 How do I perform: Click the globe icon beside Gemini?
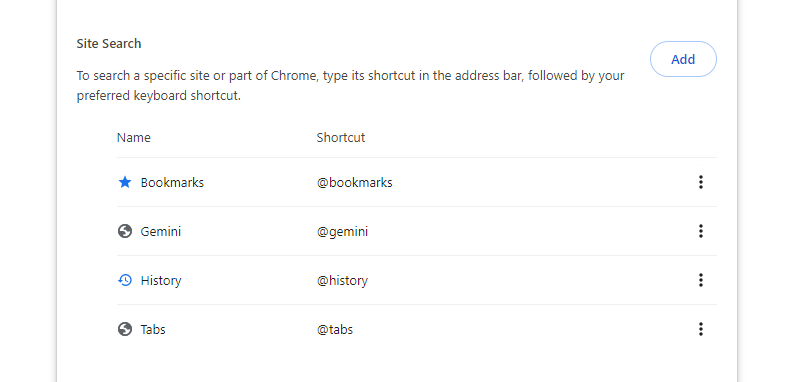coord(125,231)
